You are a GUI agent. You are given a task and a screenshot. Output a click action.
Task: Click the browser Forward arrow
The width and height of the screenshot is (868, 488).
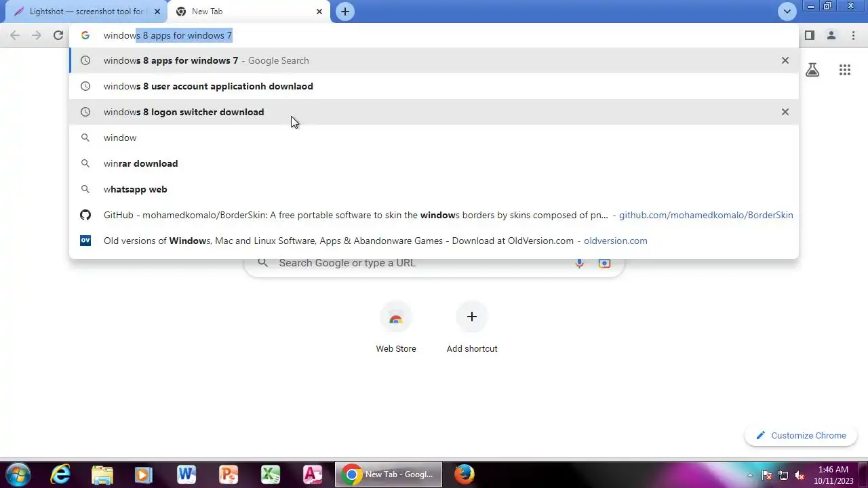[x=37, y=35]
